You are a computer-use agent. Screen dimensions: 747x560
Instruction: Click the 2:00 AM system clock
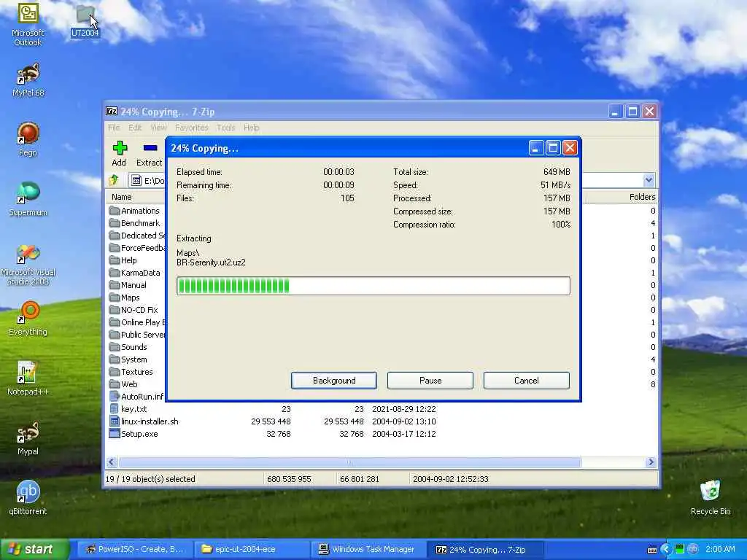[x=720, y=549]
